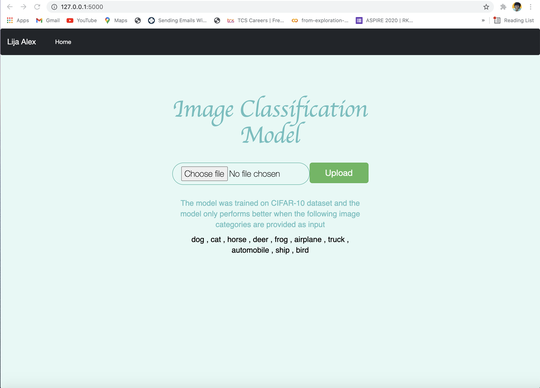Click the No file chosen text
540x388 pixels.
click(255, 174)
